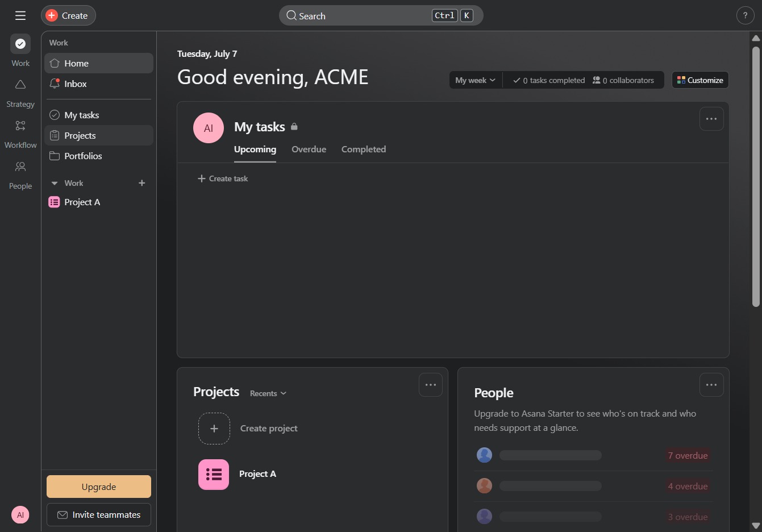Click Create task
This screenshot has height=532, width=762.
[x=223, y=178]
